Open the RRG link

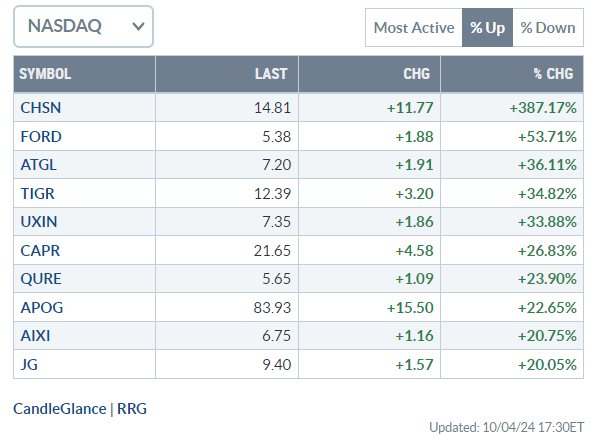132,409
